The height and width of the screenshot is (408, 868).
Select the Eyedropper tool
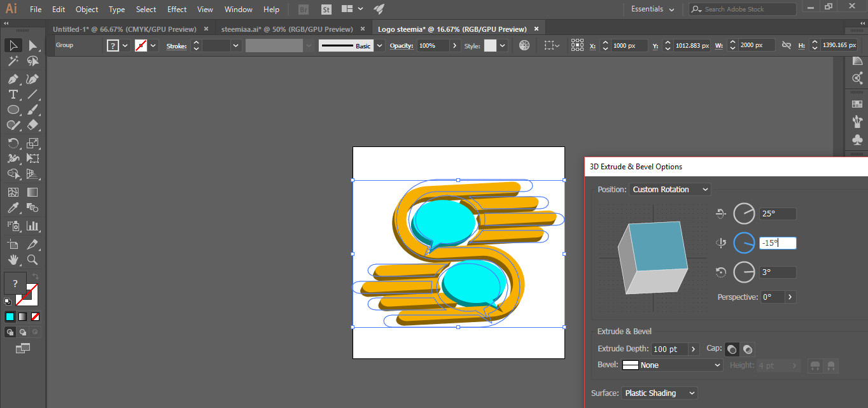point(13,208)
